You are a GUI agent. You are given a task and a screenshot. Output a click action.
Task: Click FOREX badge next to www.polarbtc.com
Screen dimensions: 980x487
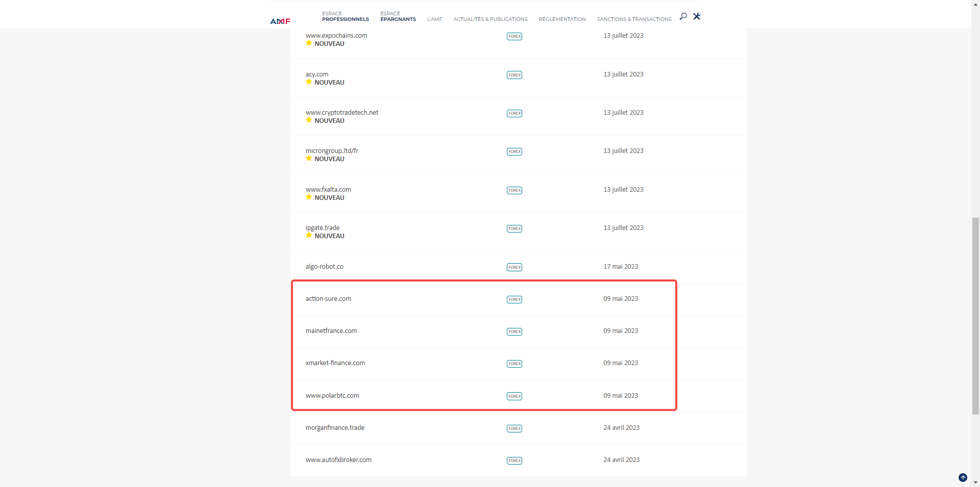[514, 396]
